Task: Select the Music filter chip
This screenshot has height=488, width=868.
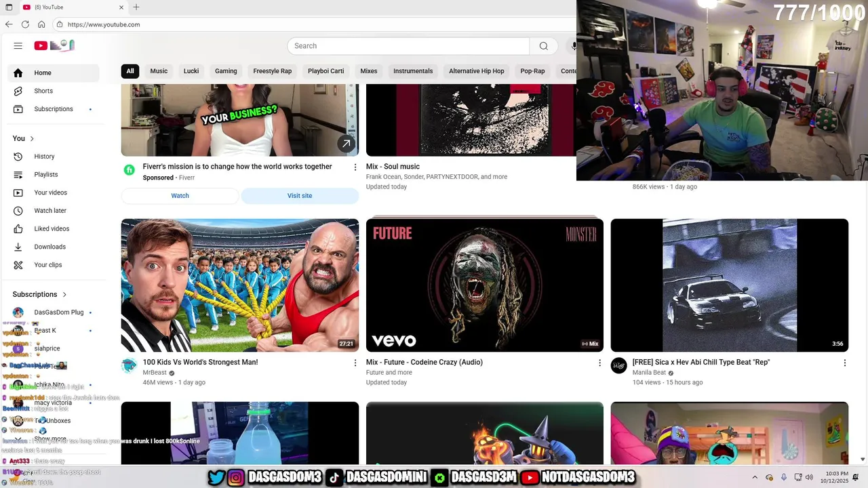Action: pyautogui.click(x=159, y=71)
